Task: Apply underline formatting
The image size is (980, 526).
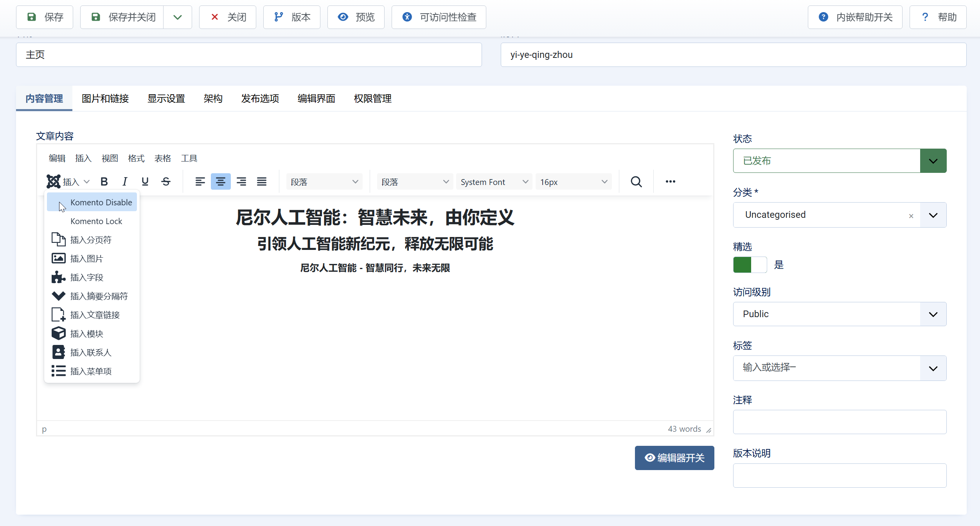Action: [x=145, y=181]
